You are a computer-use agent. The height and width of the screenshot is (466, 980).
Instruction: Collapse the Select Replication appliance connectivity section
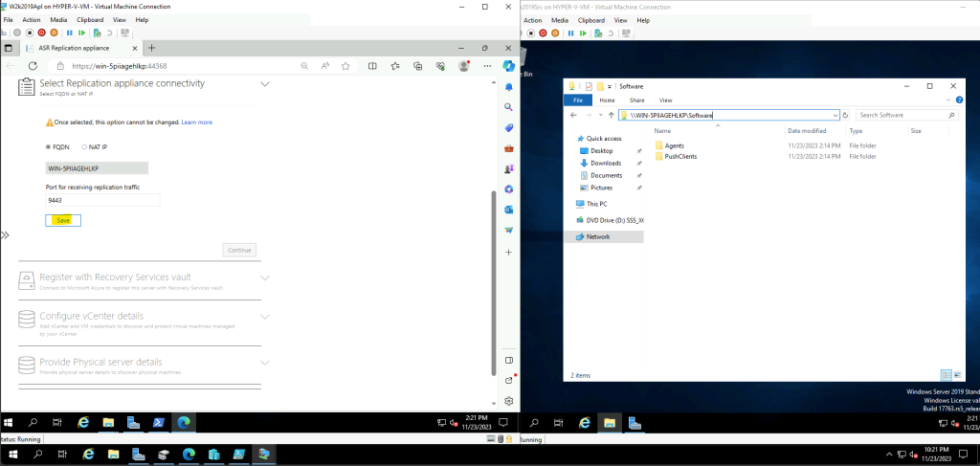tap(264, 83)
